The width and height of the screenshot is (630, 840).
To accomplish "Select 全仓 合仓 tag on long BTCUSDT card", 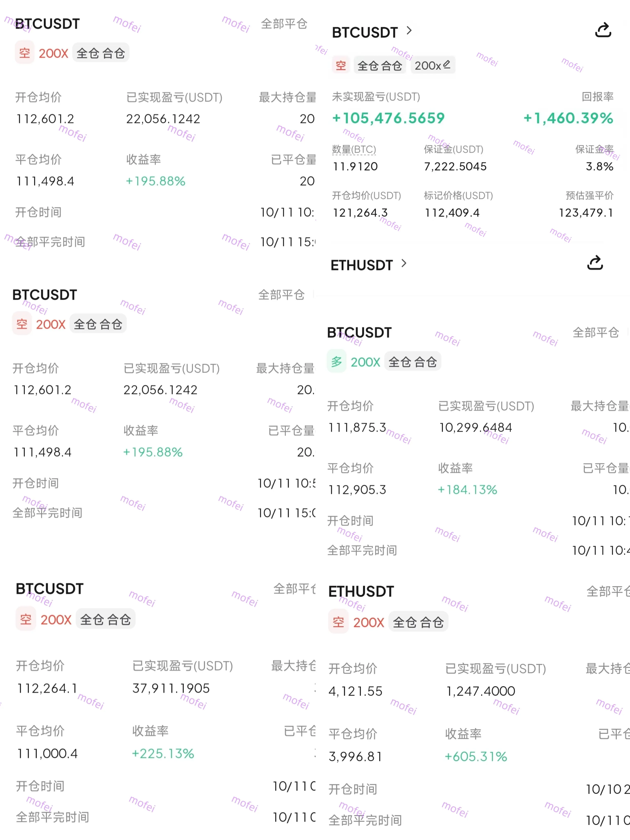I will pos(412,362).
